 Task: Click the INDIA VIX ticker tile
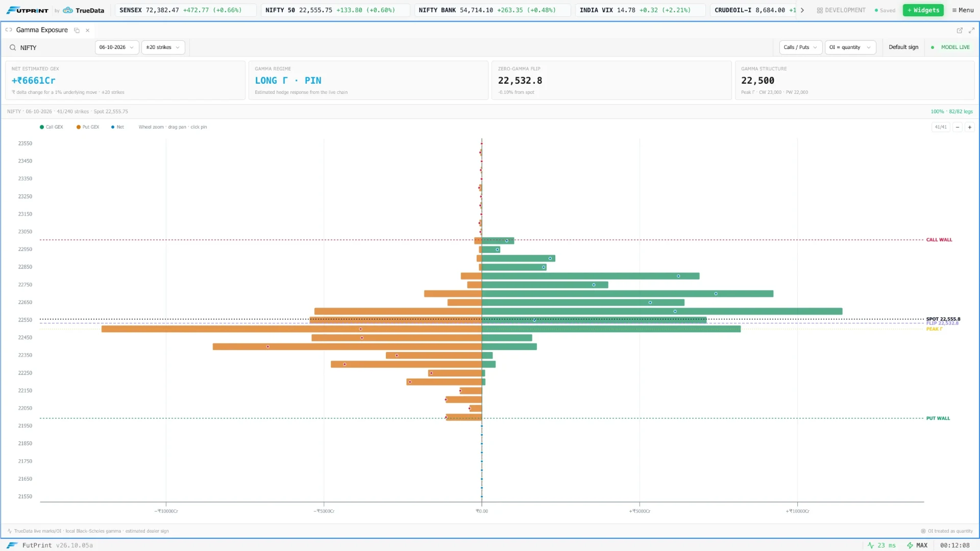[x=640, y=10]
